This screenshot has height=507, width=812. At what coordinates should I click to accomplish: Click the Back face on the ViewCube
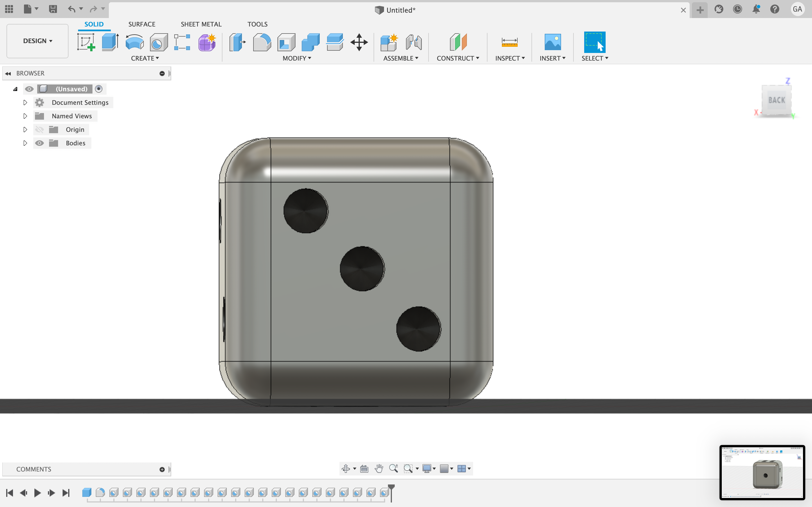click(x=776, y=100)
